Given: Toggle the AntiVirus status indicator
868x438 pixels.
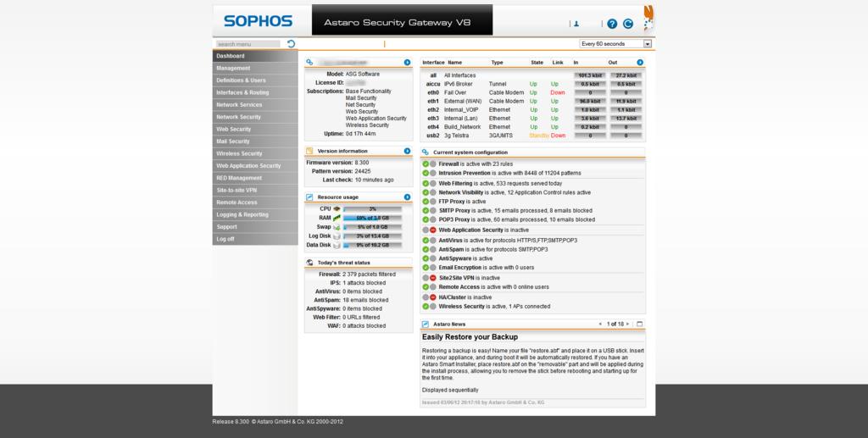Looking at the screenshot, I should click(x=429, y=241).
